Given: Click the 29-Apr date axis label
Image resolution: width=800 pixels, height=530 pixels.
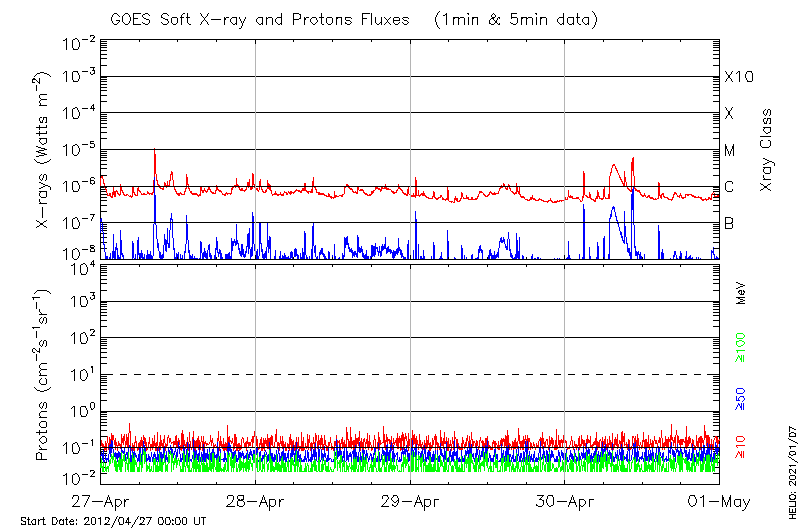Looking at the screenshot, I should pos(410,500).
